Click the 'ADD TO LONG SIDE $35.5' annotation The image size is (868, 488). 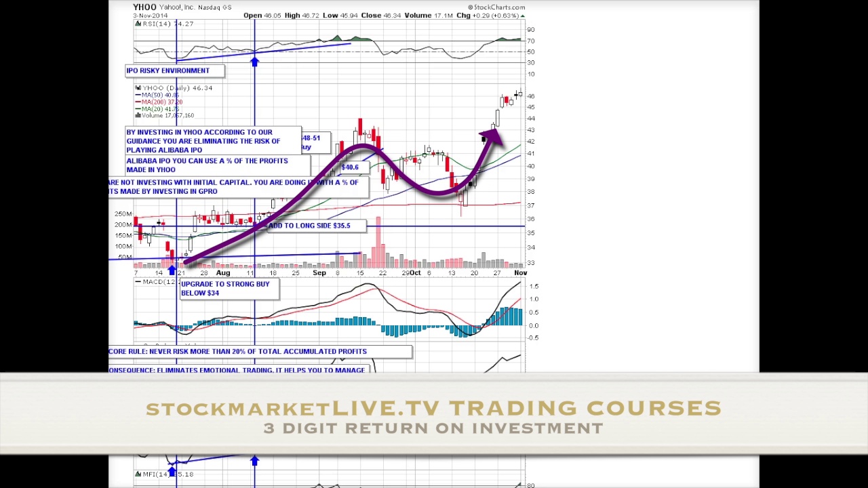tap(316, 226)
